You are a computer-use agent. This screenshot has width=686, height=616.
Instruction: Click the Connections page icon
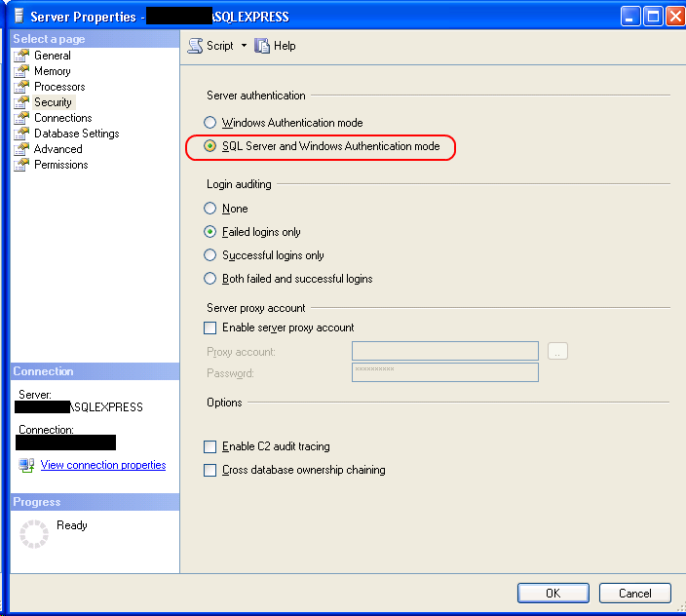pyautogui.click(x=21, y=118)
